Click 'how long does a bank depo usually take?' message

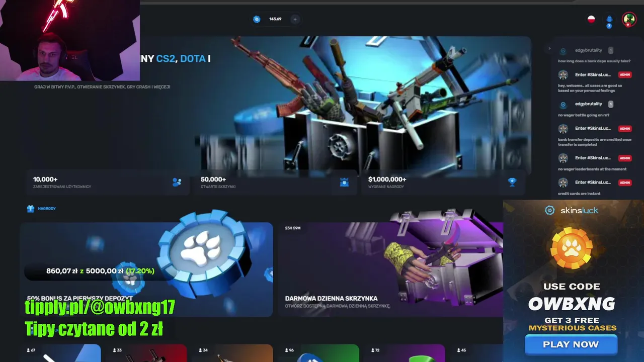(594, 61)
